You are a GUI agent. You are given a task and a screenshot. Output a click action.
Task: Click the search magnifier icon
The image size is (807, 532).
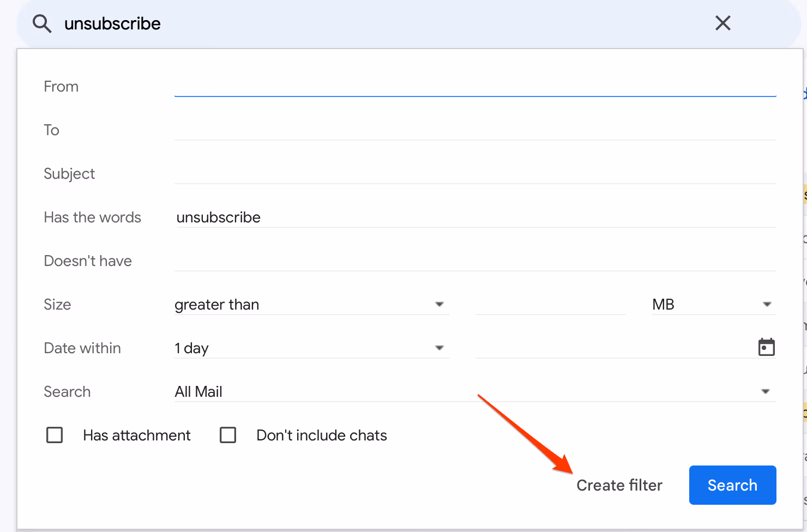tap(42, 23)
